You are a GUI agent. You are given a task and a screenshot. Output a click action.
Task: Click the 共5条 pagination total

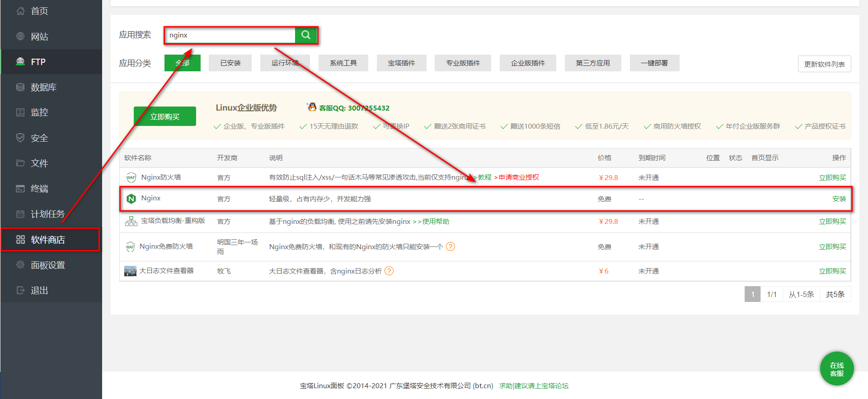pyautogui.click(x=835, y=294)
